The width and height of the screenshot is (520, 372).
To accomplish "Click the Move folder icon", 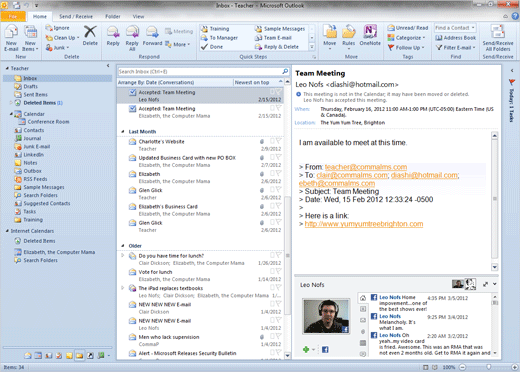I will [330, 32].
